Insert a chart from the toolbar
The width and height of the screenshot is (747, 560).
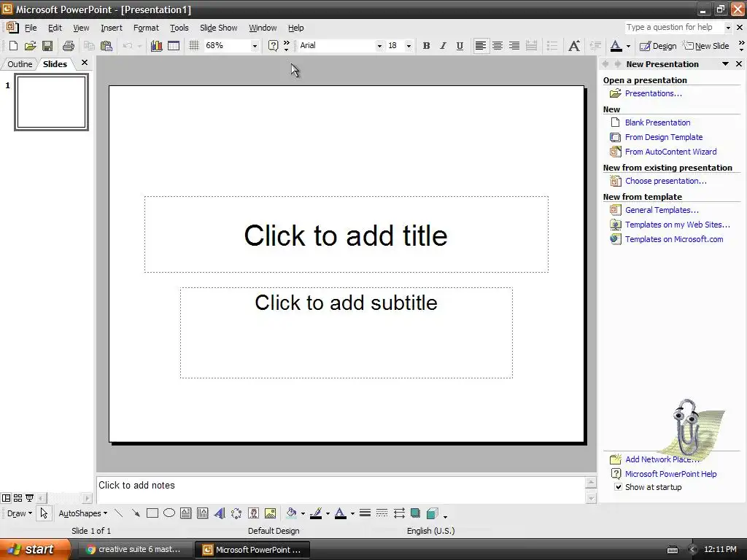(156, 46)
